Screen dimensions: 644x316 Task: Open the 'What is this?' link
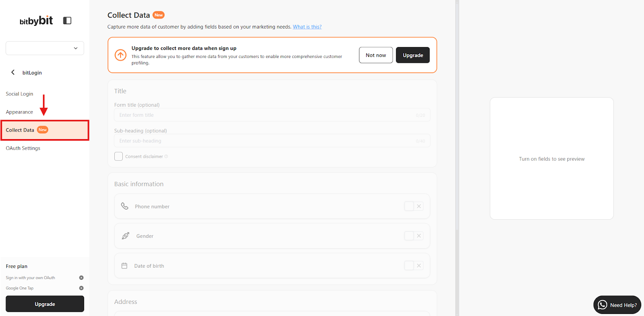[x=307, y=27]
